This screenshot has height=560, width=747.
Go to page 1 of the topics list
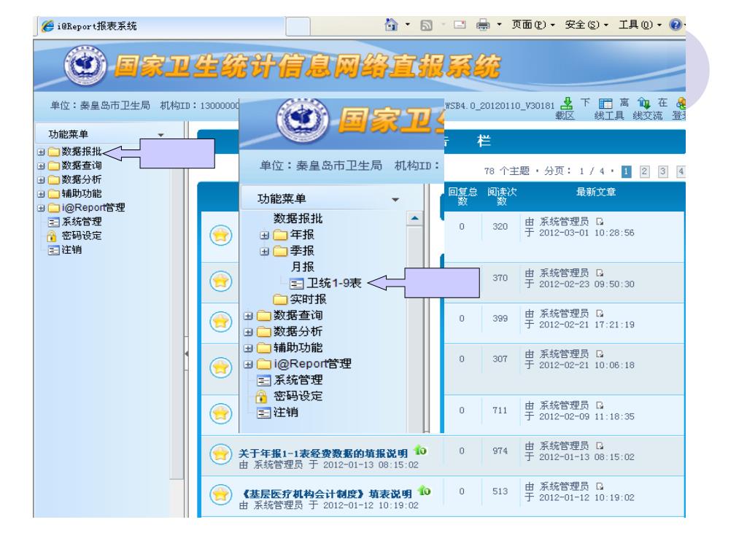[x=627, y=171]
